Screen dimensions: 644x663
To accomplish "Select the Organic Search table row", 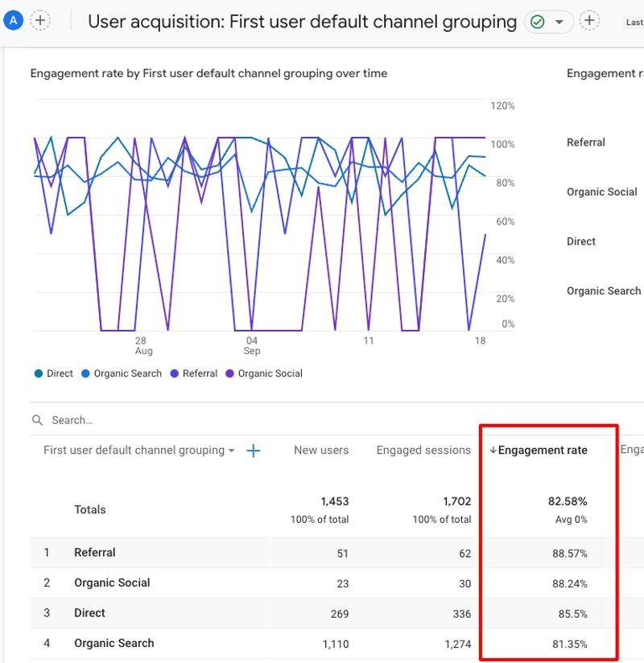I will 114,643.
